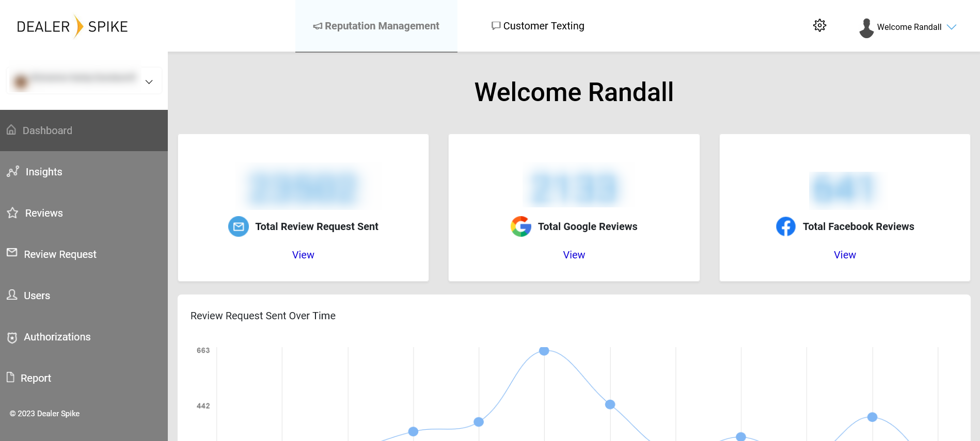Image resolution: width=980 pixels, height=441 pixels.
Task: Open Review Request in the sidebar
Action: pos(84,254)
